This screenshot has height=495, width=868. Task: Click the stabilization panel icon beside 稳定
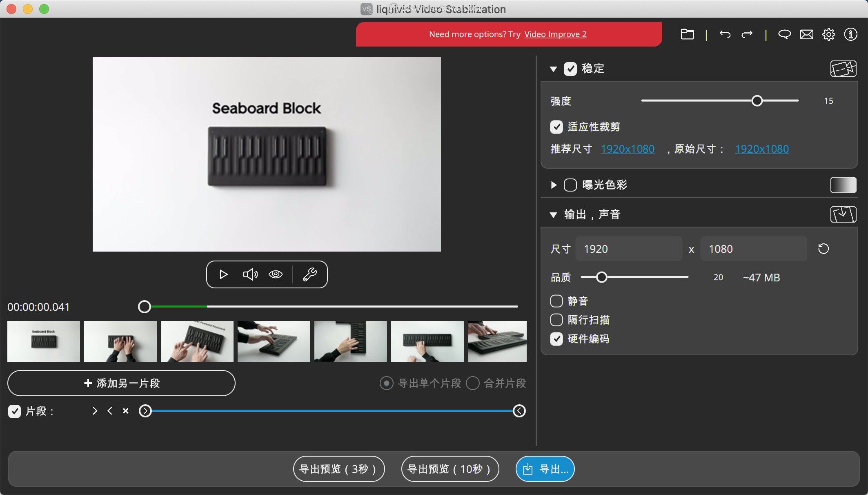click(x=843, y=69)
